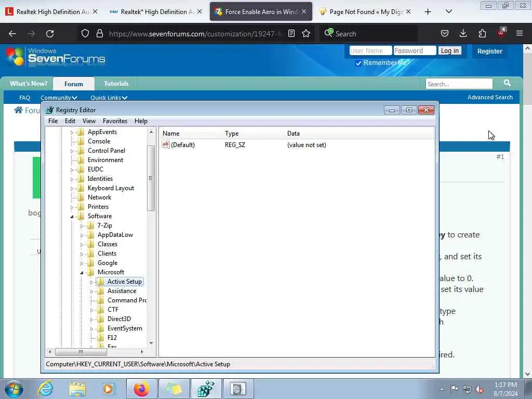The width and height of the screenshot is (532, 399).
Task: Open the Tutorials forum tab
Action: coord(116,84)
